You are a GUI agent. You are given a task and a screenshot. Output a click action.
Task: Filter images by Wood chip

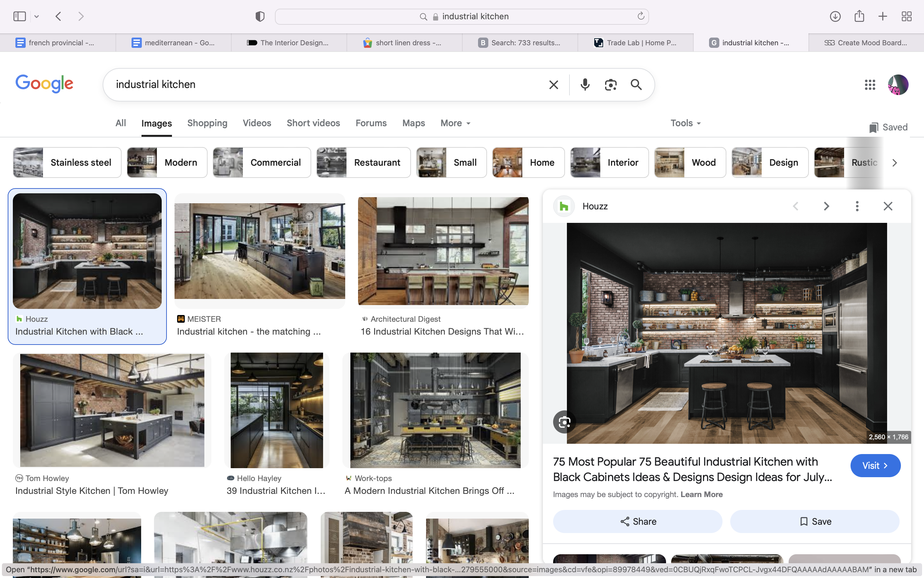(690, 162)
